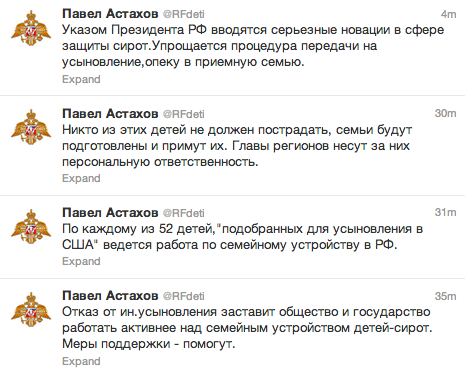465x374 pixels.
Task: Open @RFdeti handle on the 30m tweet
Action: click(x=184, y=114)
